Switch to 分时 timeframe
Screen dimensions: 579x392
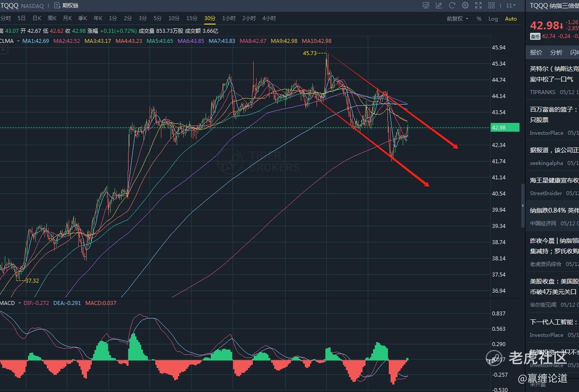pyautogui.click(x=5, y=18)
